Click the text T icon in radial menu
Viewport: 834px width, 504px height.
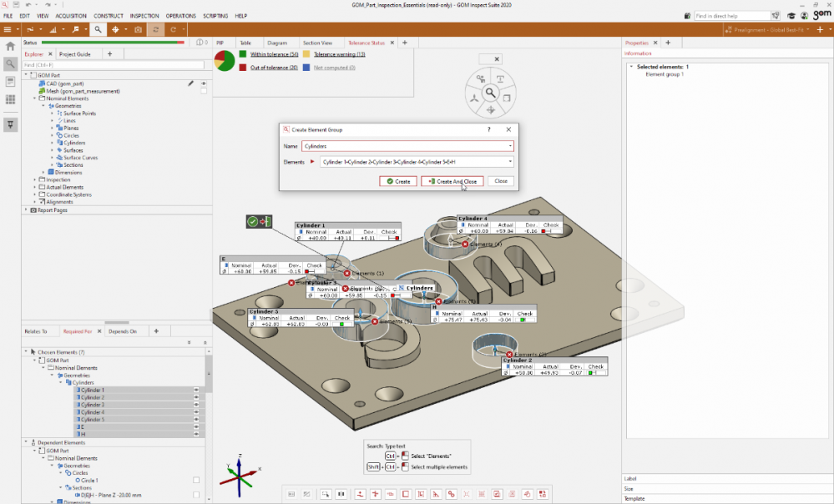[501, 78]
